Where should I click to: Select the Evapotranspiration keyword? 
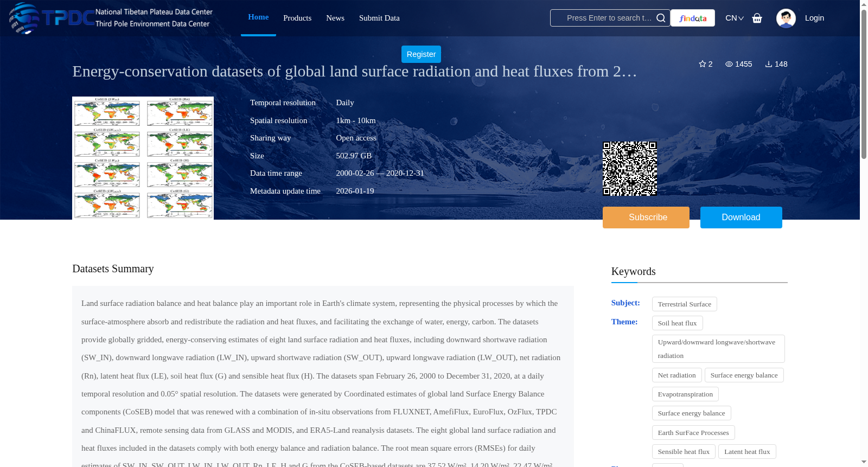point(685,394)
